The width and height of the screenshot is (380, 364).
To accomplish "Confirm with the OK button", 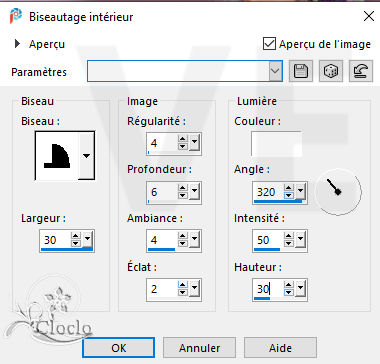I will pos(118,348).
